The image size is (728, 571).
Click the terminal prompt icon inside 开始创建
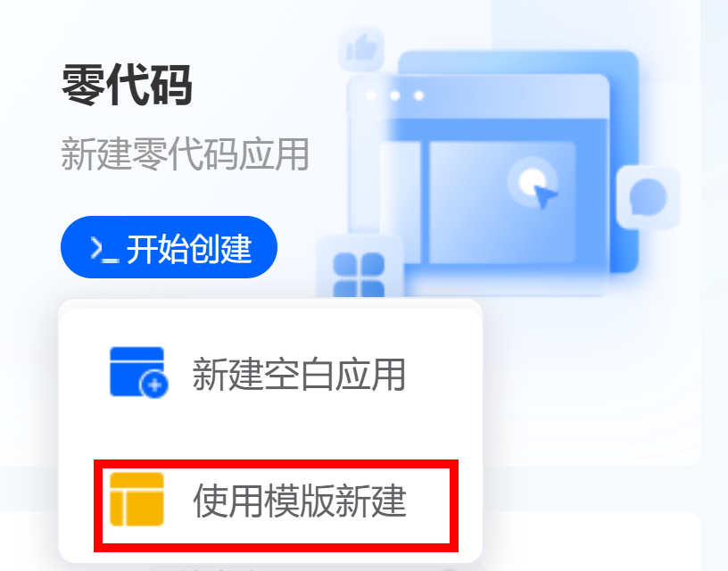(x=104, y=249)
